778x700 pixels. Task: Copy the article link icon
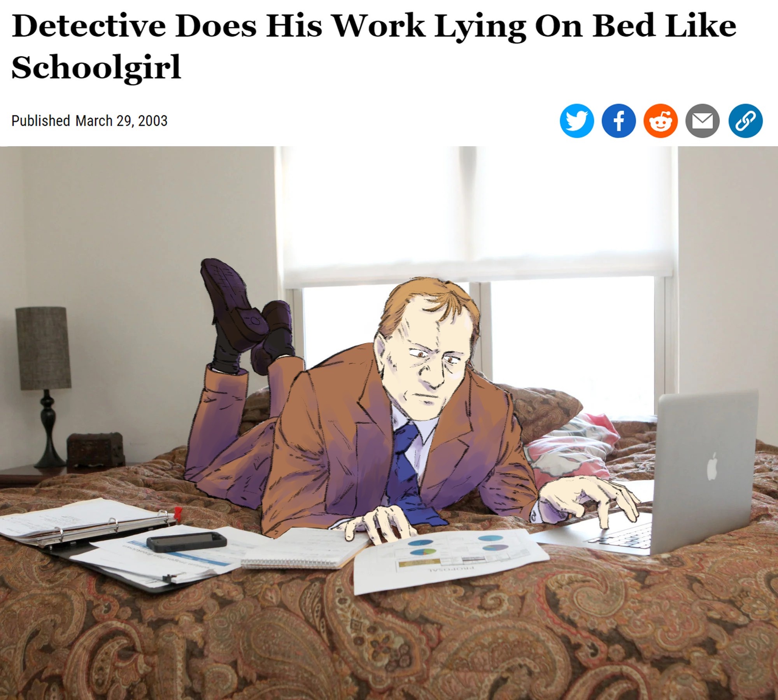[745, 121]
